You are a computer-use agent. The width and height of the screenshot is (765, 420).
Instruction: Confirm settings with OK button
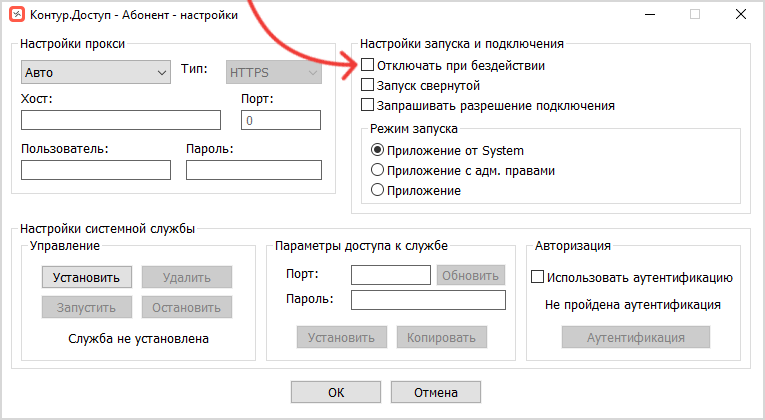point(336,392)
